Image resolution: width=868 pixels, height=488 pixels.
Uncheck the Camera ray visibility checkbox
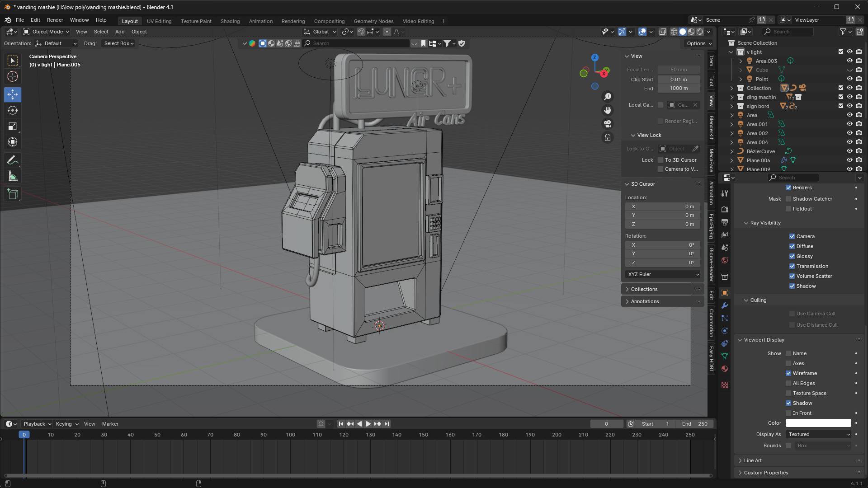(x=792, y=236)
